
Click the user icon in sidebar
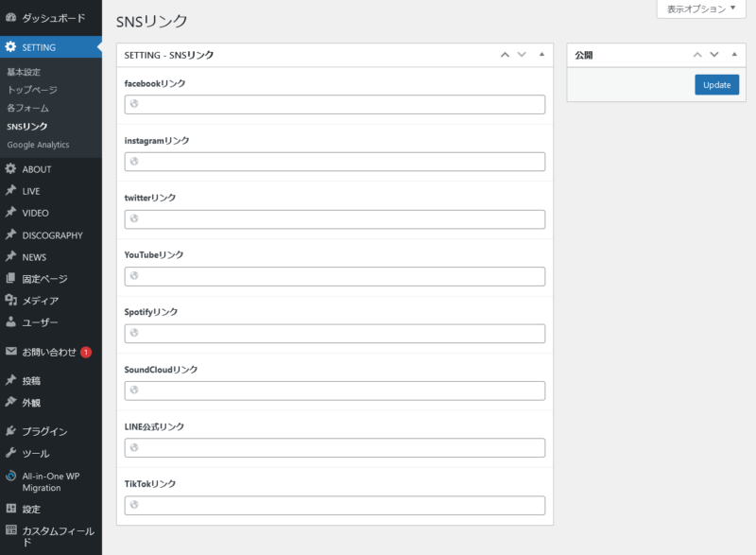coord(11,322)
